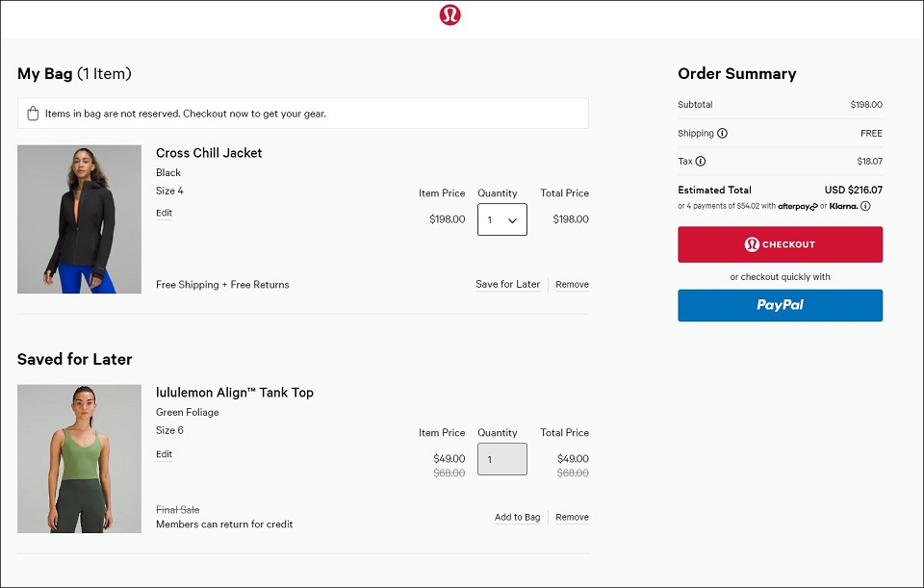Click 'Members can return for credit' text

click(x=224, y=524)
